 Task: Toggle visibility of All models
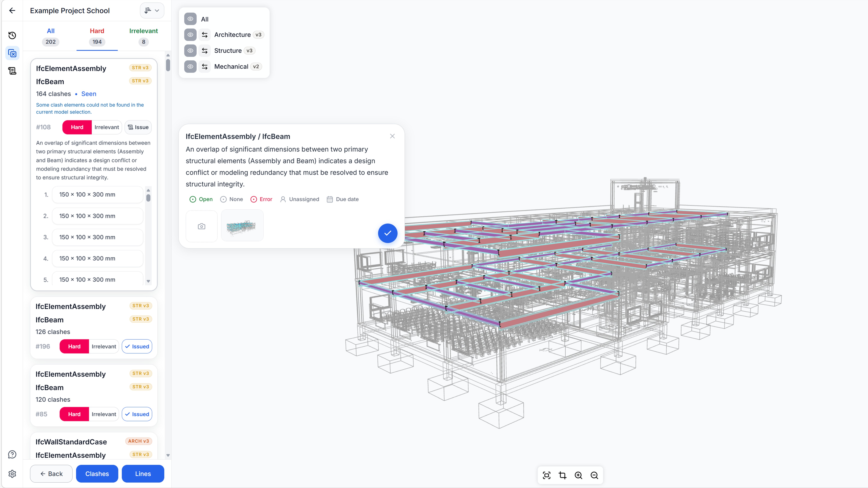(190, 19)
